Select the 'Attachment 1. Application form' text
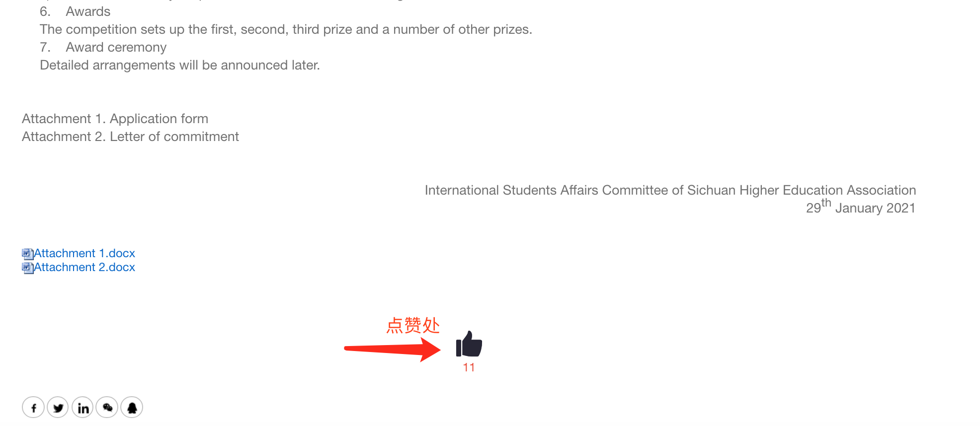 [115, 119]
